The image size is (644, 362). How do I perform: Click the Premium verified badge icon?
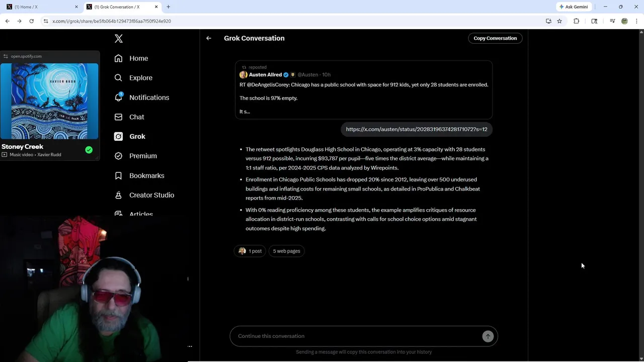pos(118,156)
